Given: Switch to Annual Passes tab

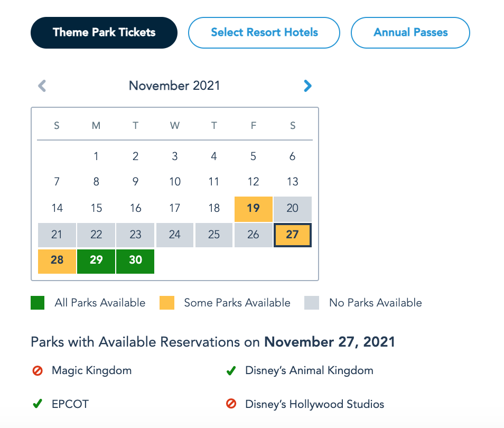Looking at the screenshot, I should point(410,32).
